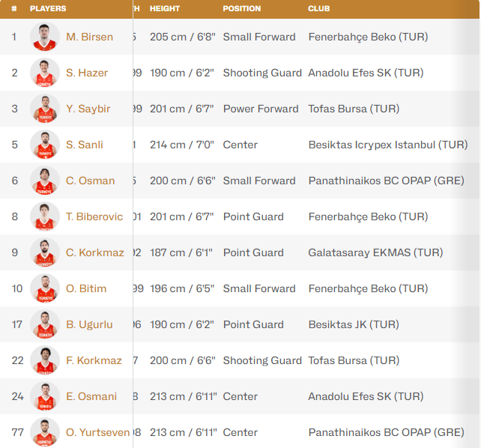Viewport: 481px width, 448px height.
Task: Click the Position column header
Action: tap(242, 9)
